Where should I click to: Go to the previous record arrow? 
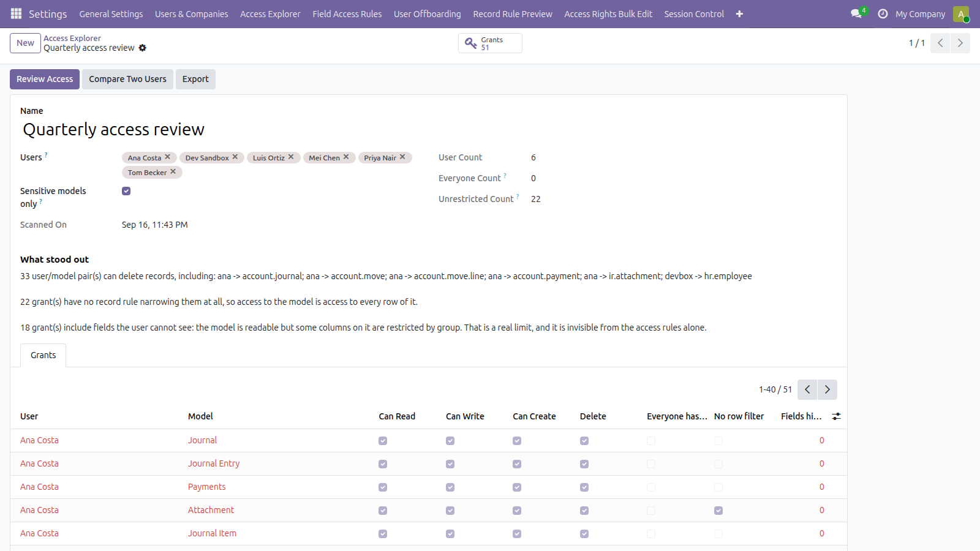pyautogui.click(x=940, y=43)
